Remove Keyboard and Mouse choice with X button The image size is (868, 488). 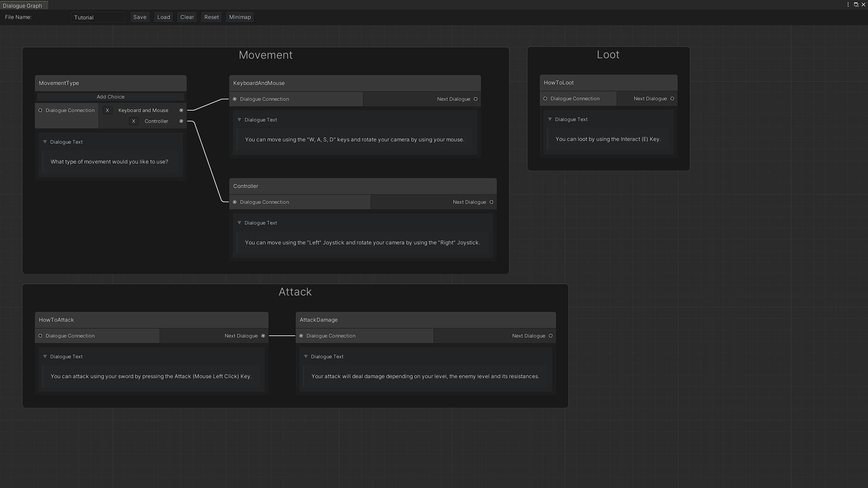pos(107,110)
